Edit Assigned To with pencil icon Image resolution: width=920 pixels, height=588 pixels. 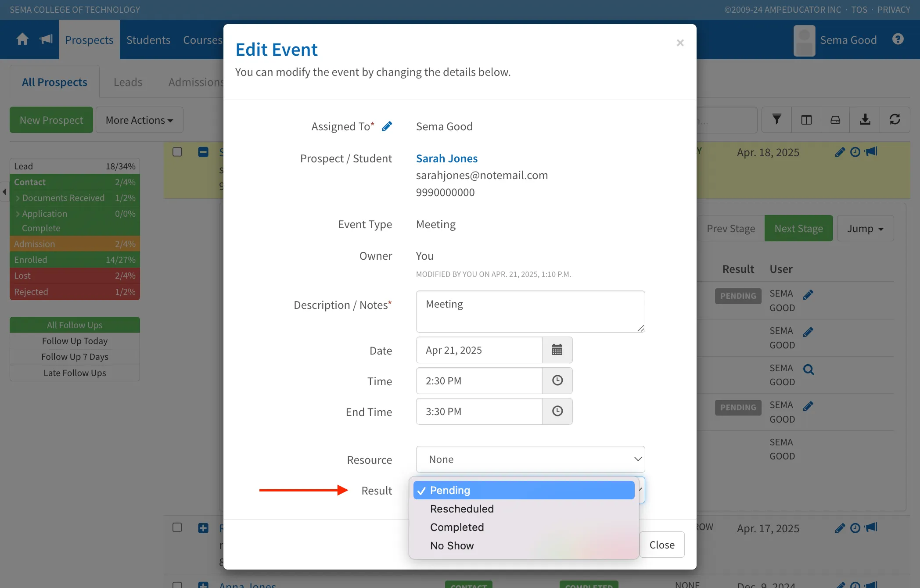click(387, 126)
